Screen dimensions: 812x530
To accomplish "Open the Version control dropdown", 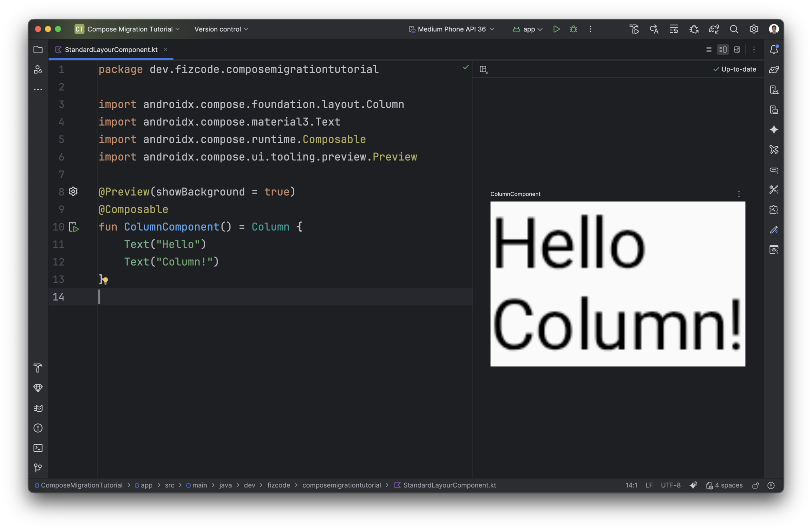I will [221, 29].
